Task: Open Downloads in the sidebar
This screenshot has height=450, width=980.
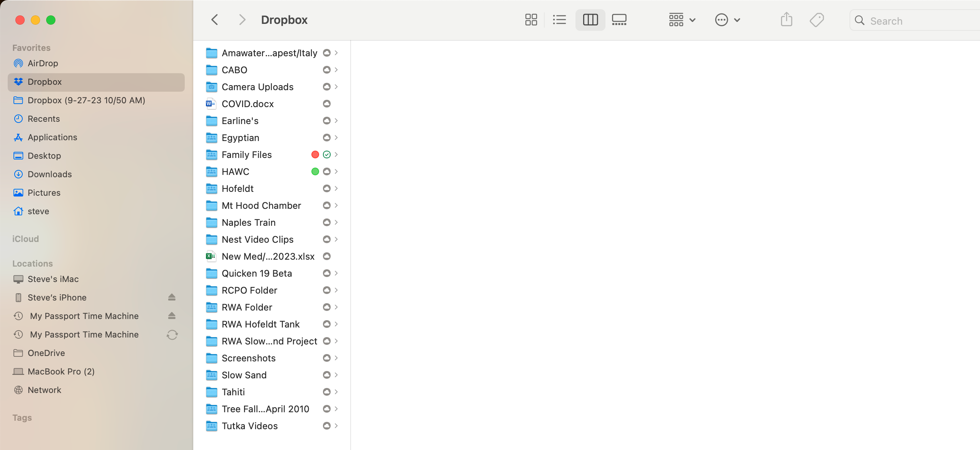Action: point(96,174)
